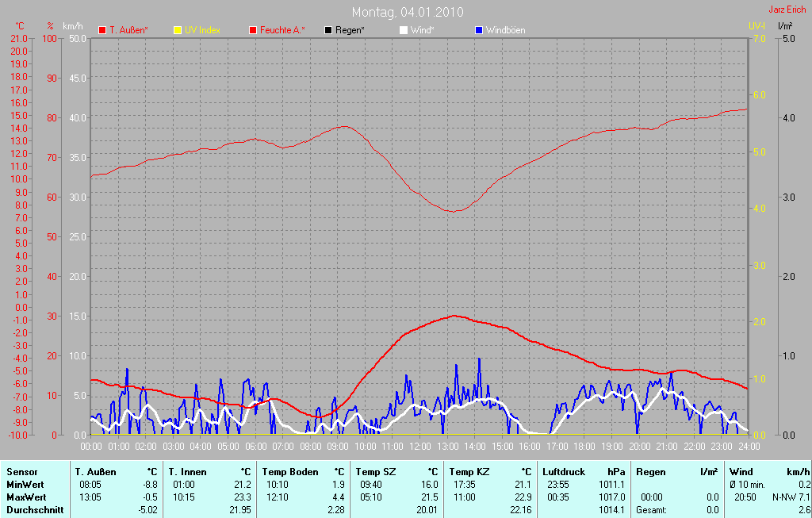Select the Windböen legend label
Screen dimensions: 812x518
coord(505,30)
